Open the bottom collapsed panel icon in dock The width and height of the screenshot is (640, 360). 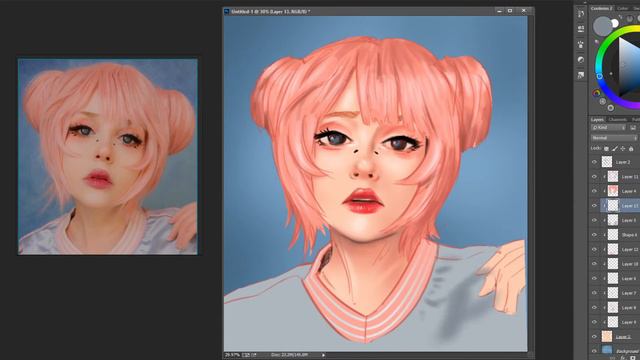[x=580, y=75]
